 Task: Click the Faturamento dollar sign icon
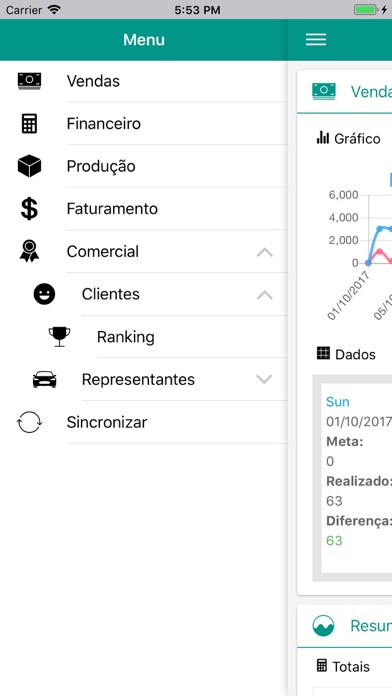click(29, 209)
